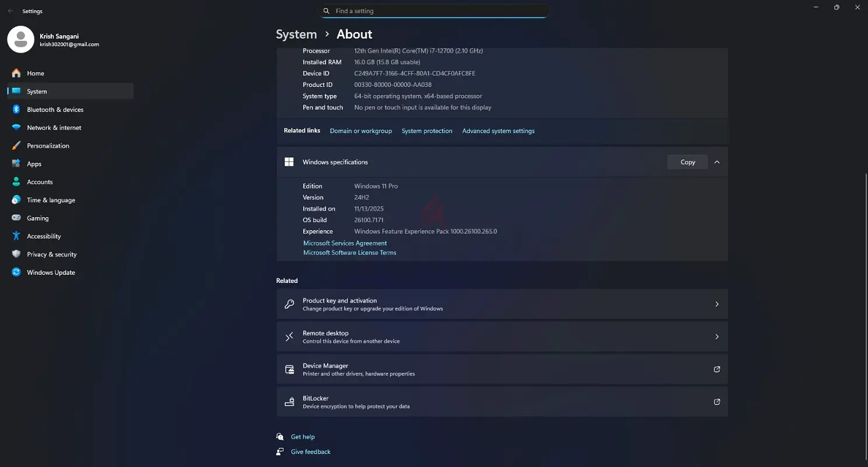
Task: Select the Device ID value text
Action: 415,74
